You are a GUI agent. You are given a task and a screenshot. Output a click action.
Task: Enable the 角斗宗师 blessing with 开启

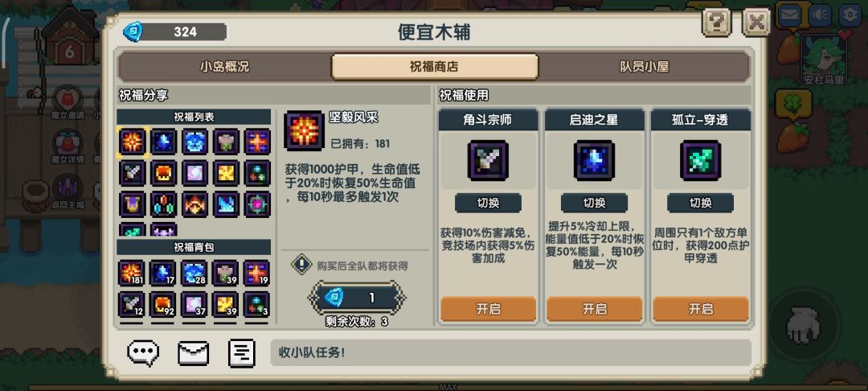point(489,309)
